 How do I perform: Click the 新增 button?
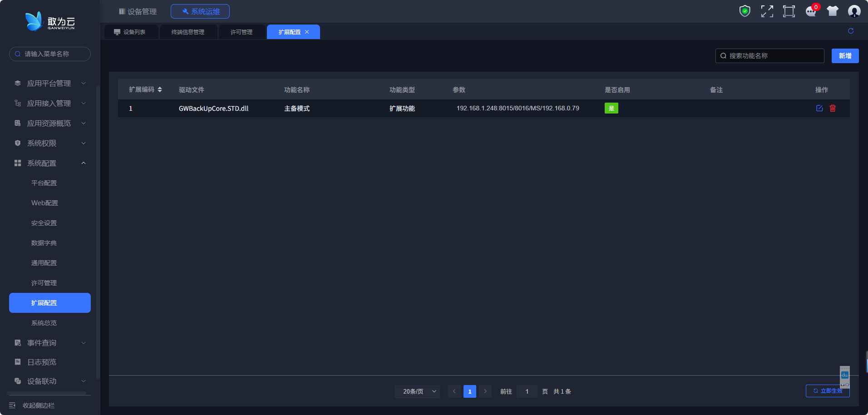pos(845,56)
